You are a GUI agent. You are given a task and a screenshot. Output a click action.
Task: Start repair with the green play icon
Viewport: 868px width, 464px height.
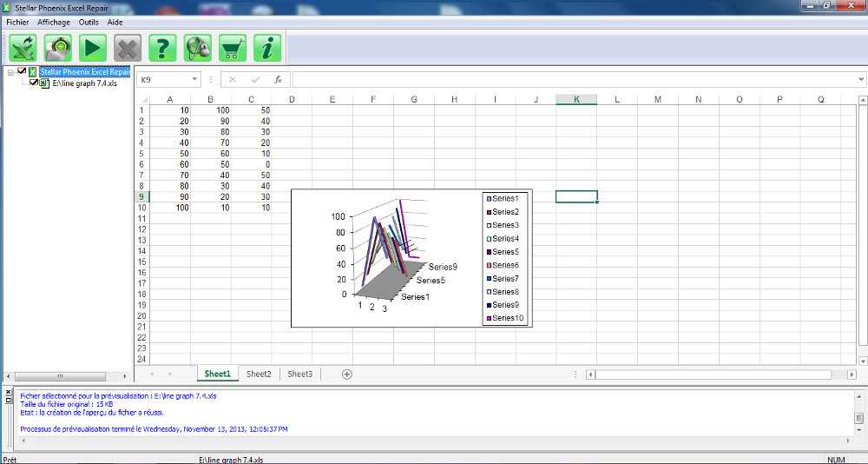[x=94, y=47]
